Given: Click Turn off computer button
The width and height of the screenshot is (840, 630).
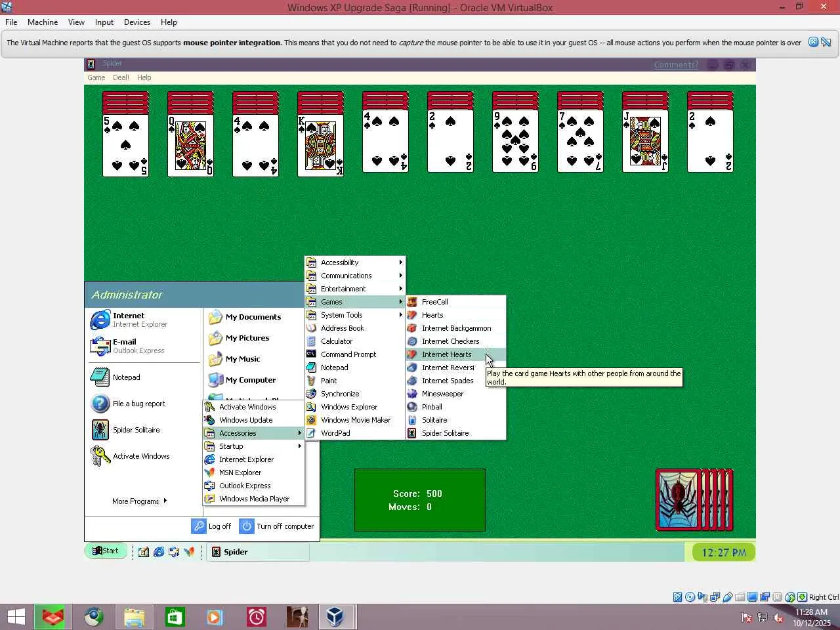Looking at the screenshot, I should coord(276,526).
